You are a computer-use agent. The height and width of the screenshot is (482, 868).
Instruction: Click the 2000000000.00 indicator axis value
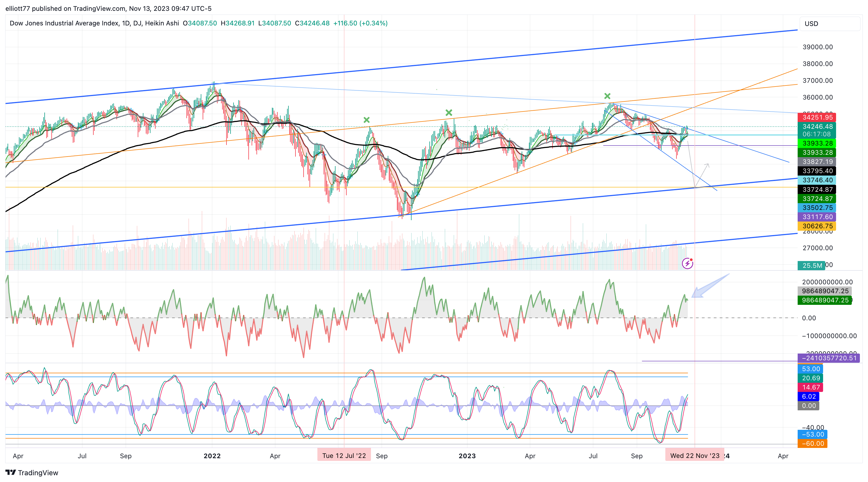(x=827, y=282)
